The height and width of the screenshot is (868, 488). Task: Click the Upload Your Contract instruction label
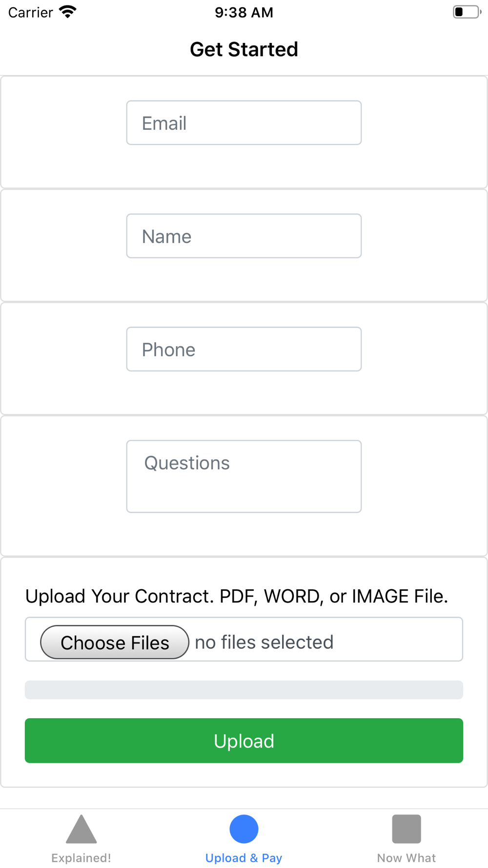(x=237, y=596)
